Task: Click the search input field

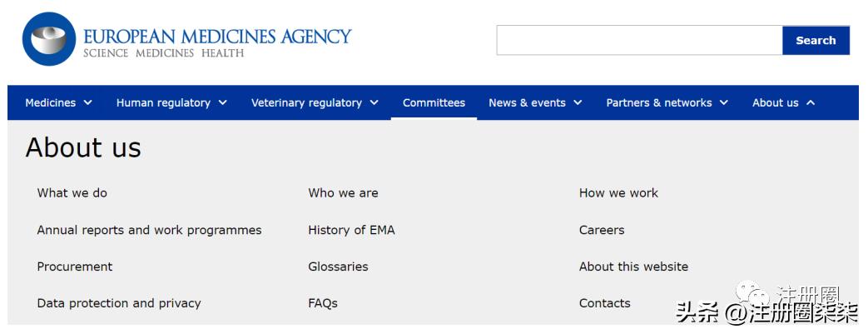Action: point(638,41)
